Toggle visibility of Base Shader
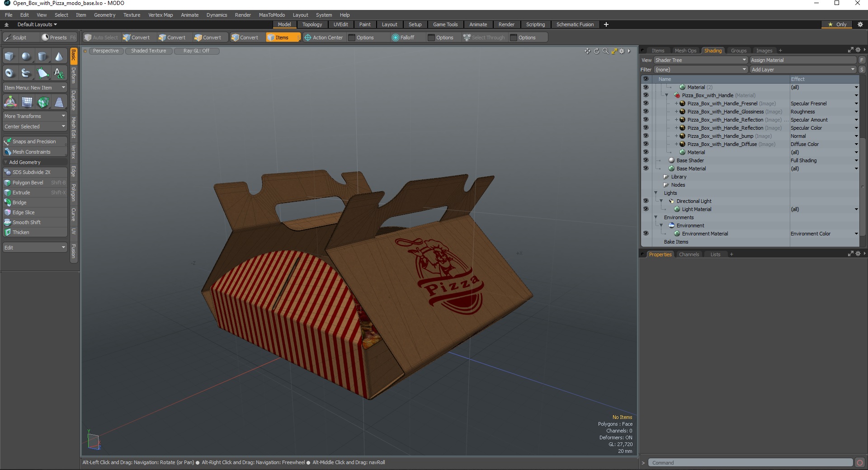The height and width of the screenshot is (470, 868). (646, 160)
